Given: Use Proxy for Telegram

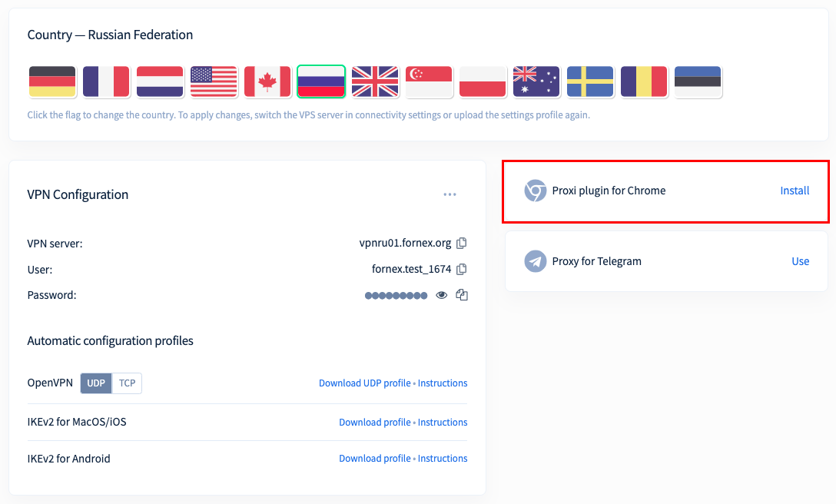Looking at the screenshot, I should click(x=801, y=261).
